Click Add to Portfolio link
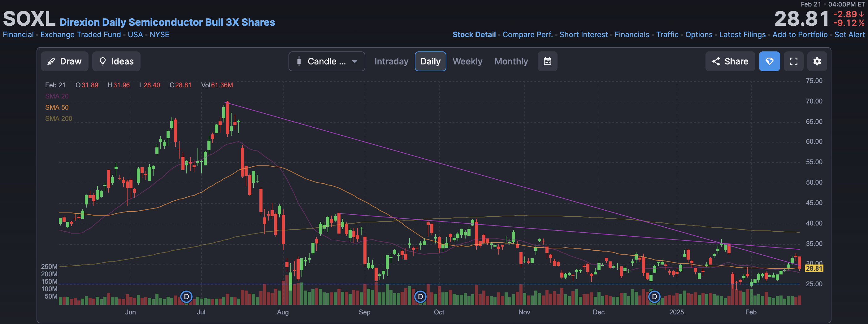 (800, 34)
